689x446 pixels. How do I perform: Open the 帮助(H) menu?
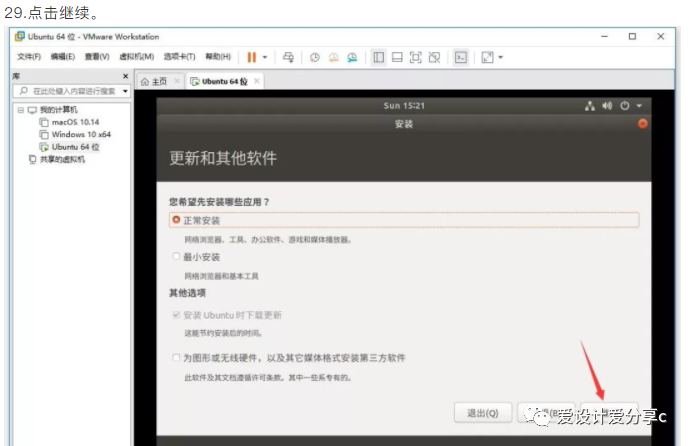(x=218, y=57)
